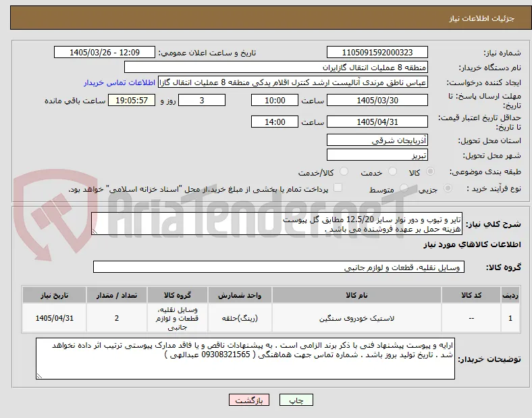Screen dimensions: 532x418
Task: Click the requester field عباس ناطق مرندی
Action: pos(293,82)
